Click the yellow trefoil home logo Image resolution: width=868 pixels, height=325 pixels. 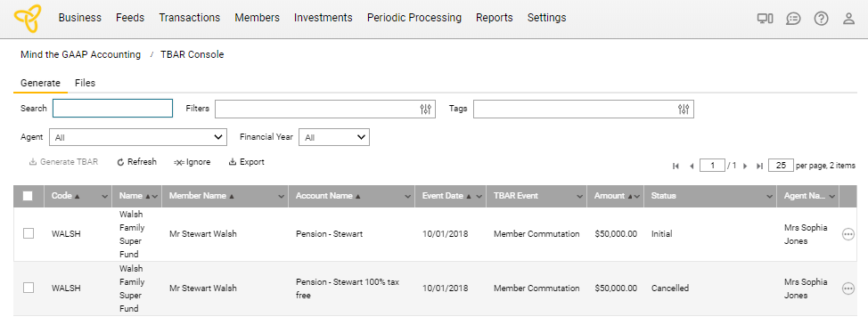pyautogui.click(x=27, y=19)
